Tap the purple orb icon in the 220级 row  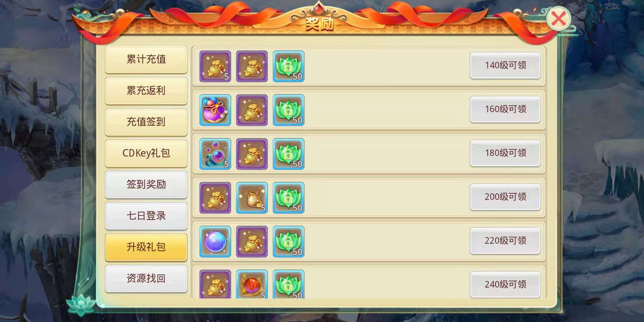(215, 241)
